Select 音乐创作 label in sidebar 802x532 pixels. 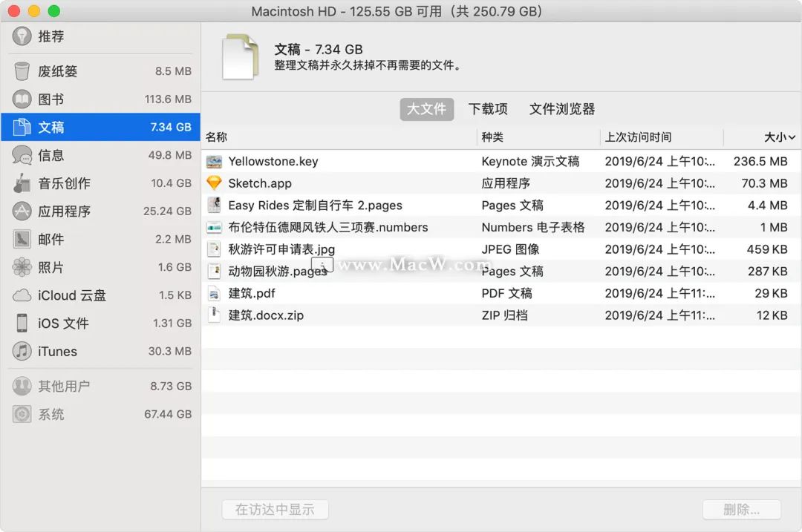point(65,183)
